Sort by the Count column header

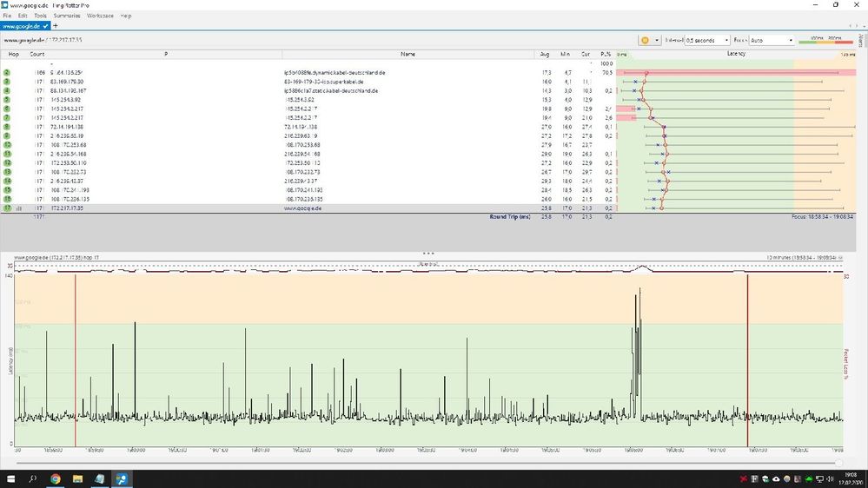click(x=37, y=54)
